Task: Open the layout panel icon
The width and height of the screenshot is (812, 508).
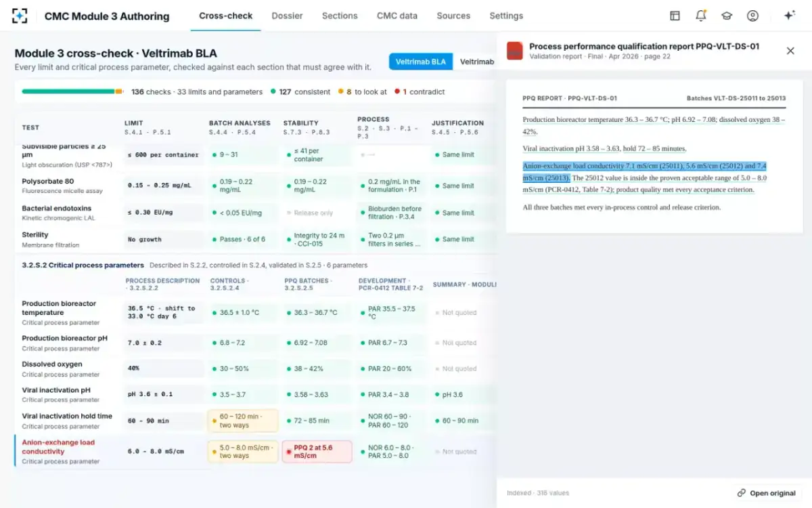Action: coord(675,16)
